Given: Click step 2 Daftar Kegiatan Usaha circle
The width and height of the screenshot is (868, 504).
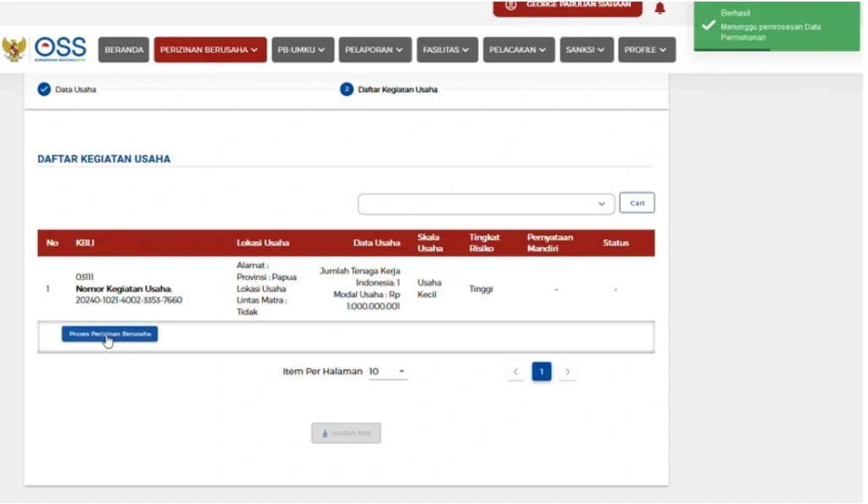Looking at the screenshot, I should click(347, 89).
